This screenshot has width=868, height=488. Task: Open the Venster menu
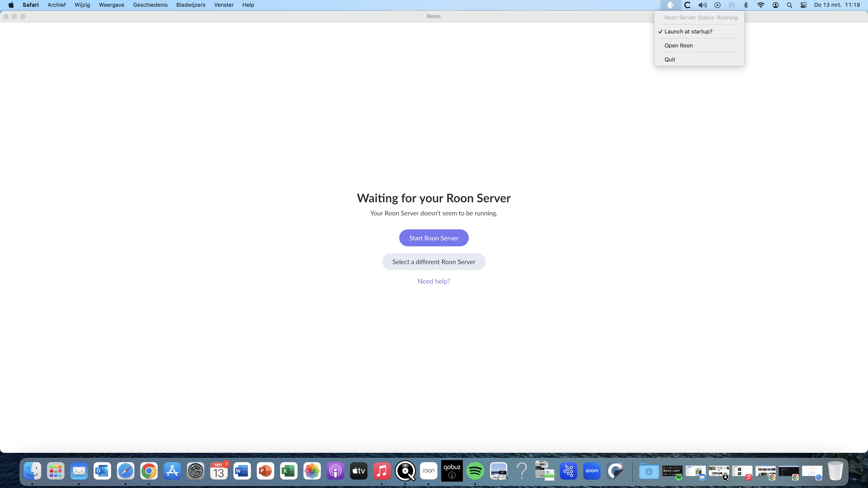click(224, 5)
